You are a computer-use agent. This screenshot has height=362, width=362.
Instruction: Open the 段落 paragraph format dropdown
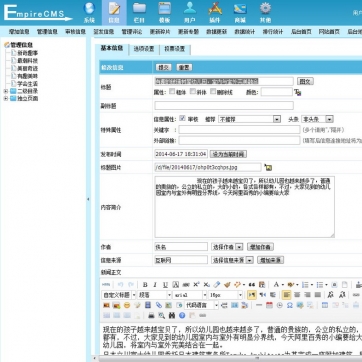click(154, 295)
